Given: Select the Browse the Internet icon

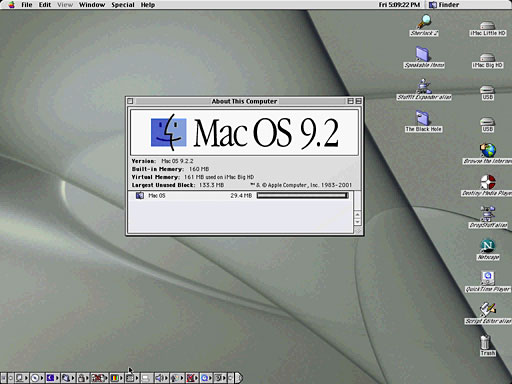Looking at the screenshot, I should pos(487,153).
